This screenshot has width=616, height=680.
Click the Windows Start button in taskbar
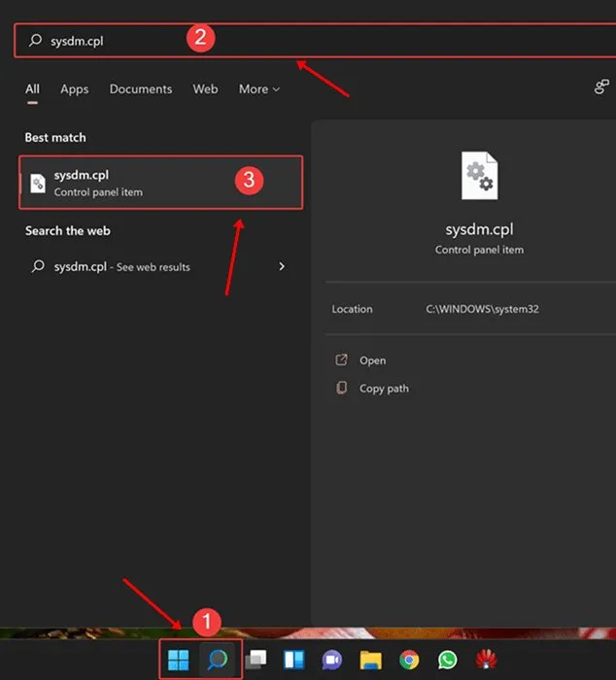pyautogui.click(x=178, y=661)
